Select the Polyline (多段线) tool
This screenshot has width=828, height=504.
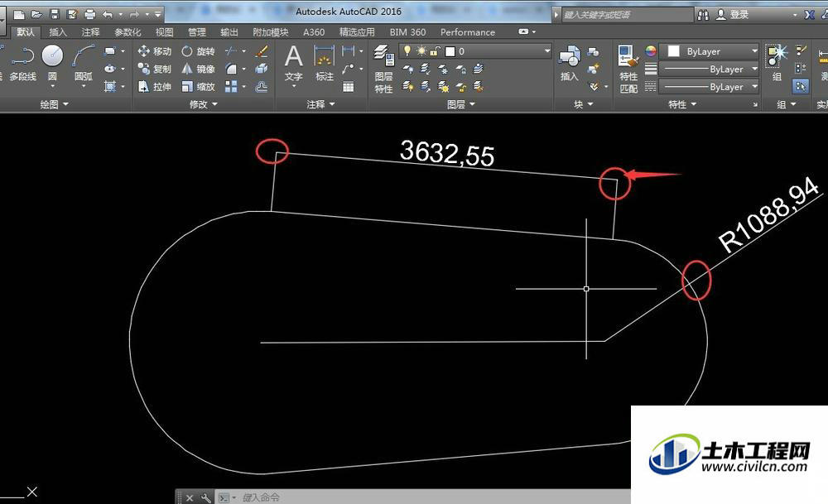click(x=22, y=64)
